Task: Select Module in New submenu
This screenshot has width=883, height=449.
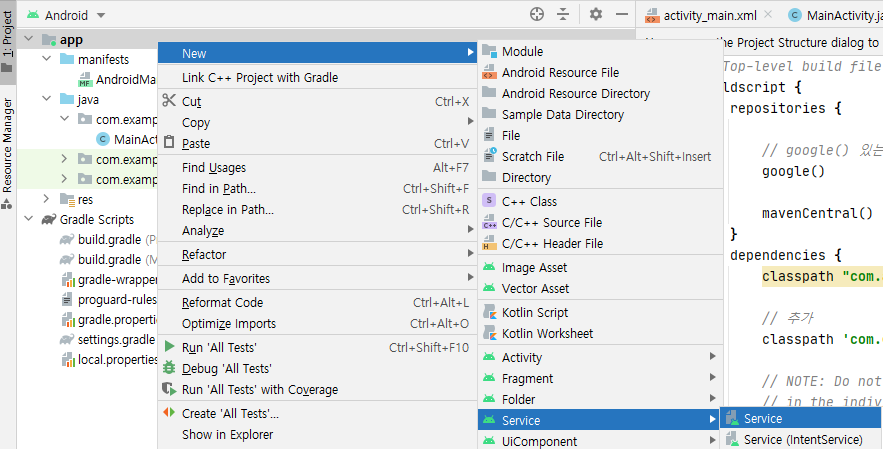Action: point(599,51)
